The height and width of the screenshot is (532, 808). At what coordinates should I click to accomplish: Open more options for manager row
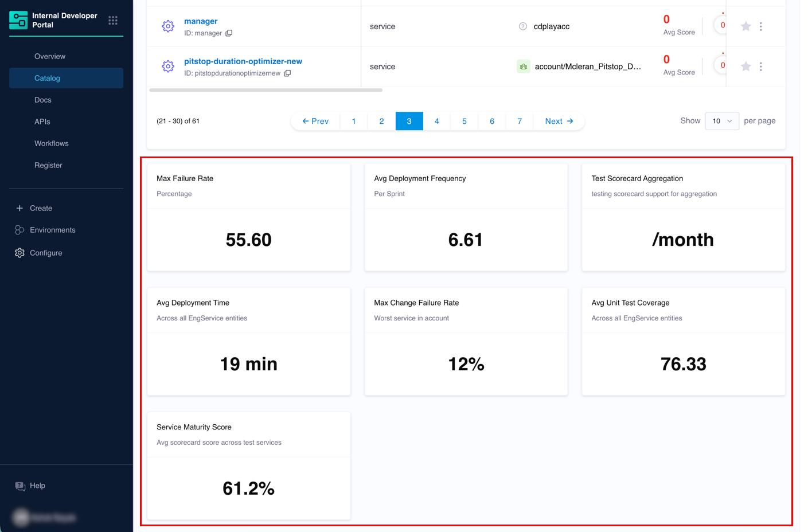(761, 26)
